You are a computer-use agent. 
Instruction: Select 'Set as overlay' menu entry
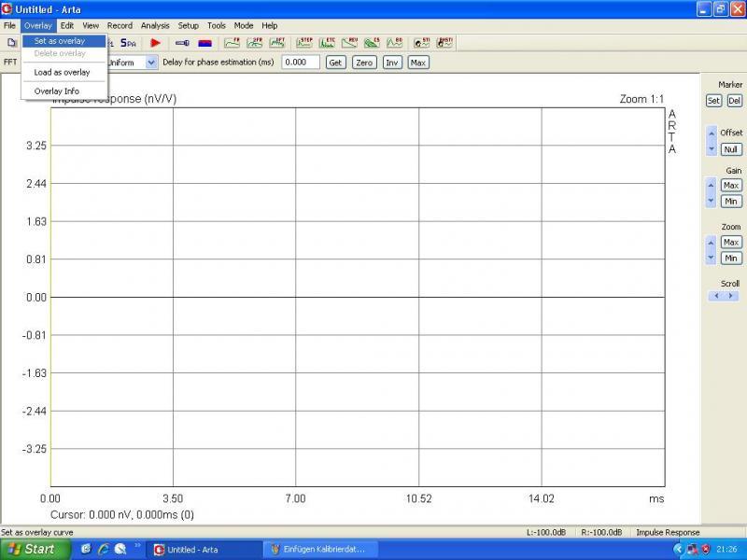pyautogui.click(x=60, y=41)
